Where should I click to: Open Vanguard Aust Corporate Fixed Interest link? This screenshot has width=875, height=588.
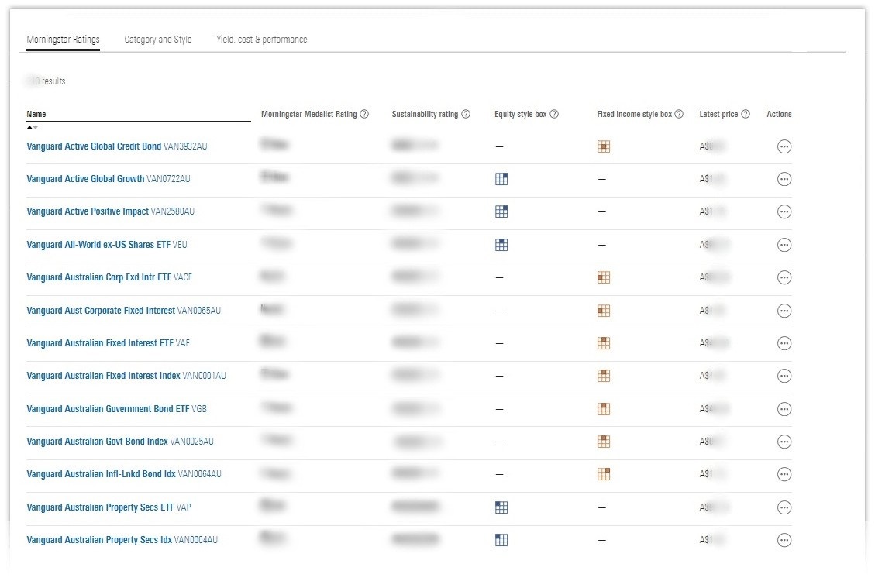coord(101,311)
